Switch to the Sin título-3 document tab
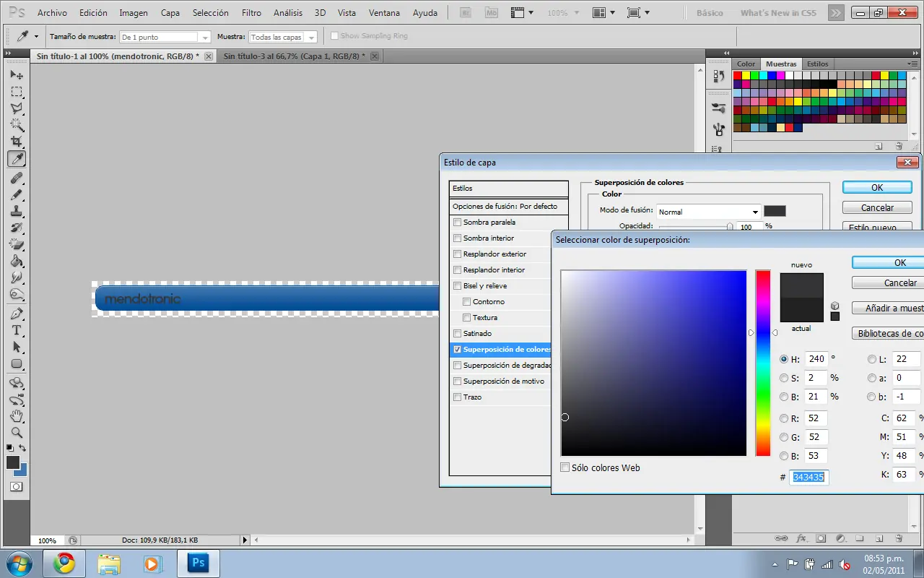924x578 pixels. (293, 56)
